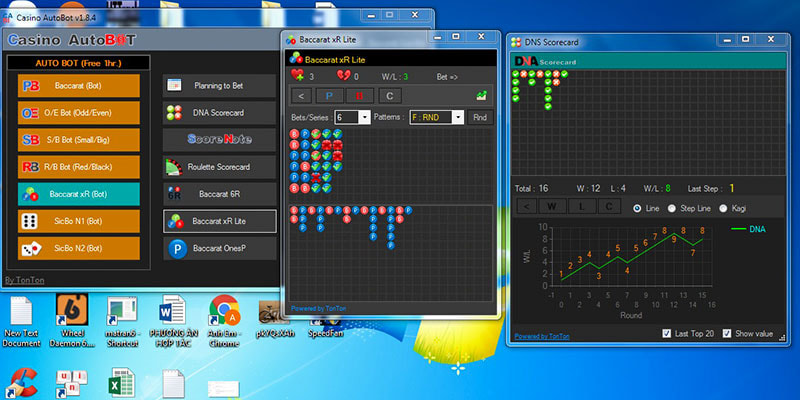
Task: Select Baccarat xR (Bot) teal button
Action: [x=79, y=194]
